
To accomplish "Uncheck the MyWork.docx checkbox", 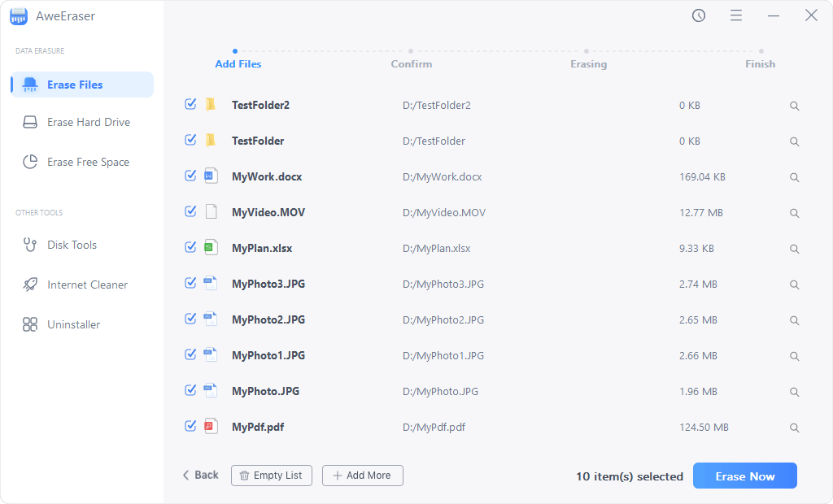I will pyautogui.click(x=190, y=176).
